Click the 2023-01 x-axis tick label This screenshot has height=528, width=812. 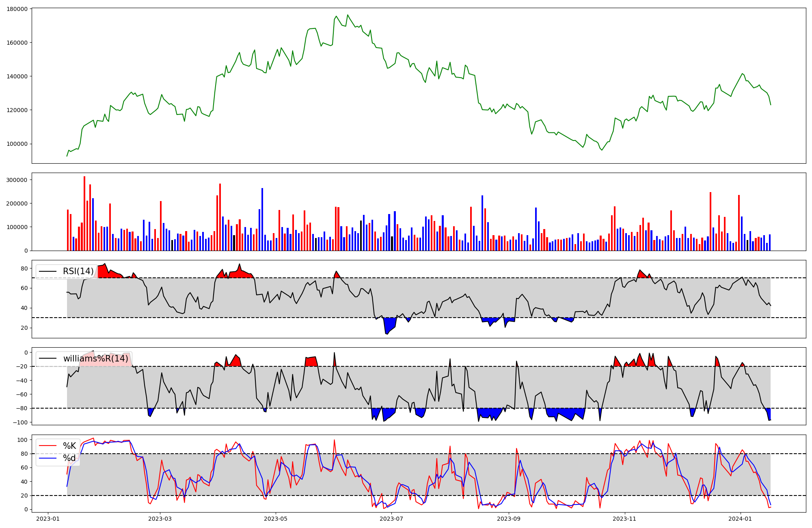click(48, 519)
